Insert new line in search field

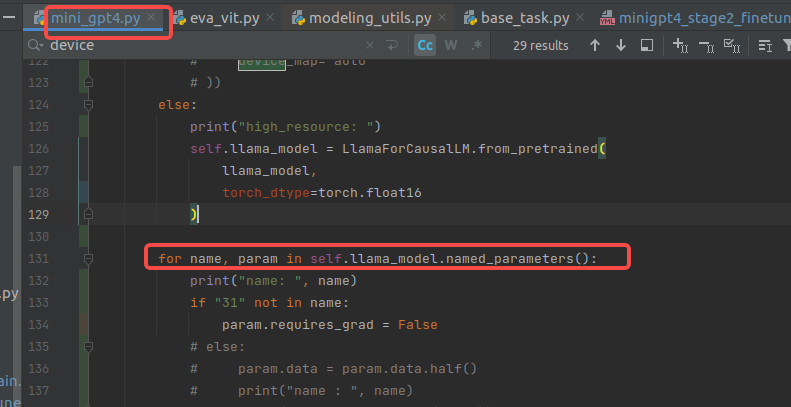point(392,45)
